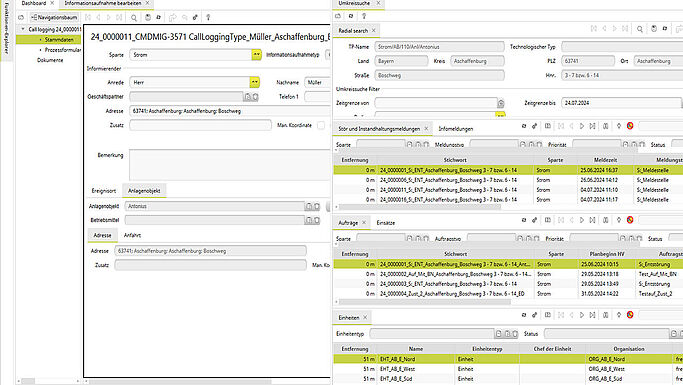This screenshot has height=385, width=683.
Task: Horizontal scrollbar under Aufträge table
Action: [425, 301]
